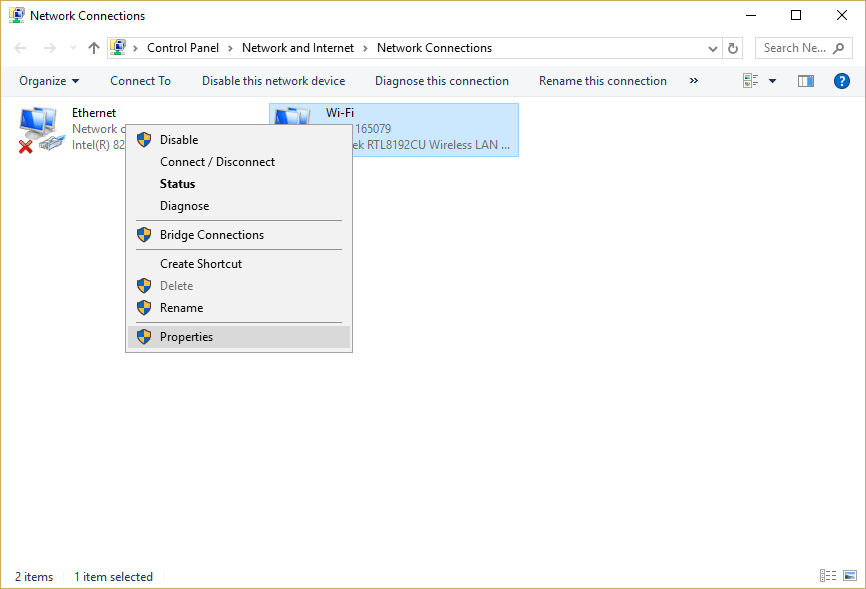Click the shield icon next to Bridge Connections

pos(144,234)
